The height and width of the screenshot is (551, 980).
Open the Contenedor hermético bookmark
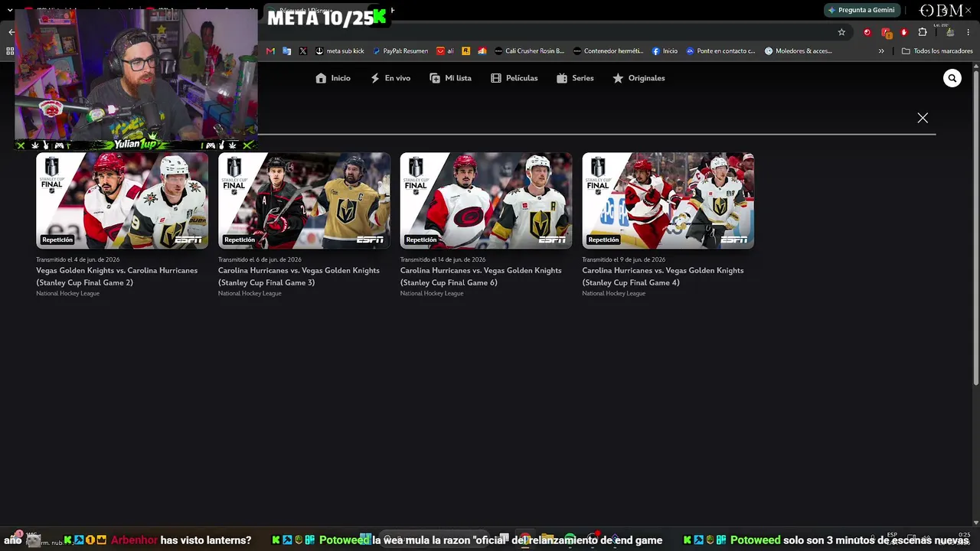[609, 51]
